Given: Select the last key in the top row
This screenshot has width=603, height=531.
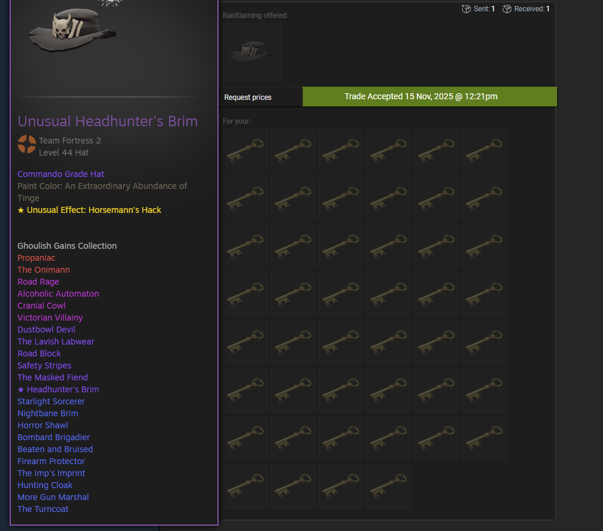Looking at the screenshot, I should (x=484, y=151).
